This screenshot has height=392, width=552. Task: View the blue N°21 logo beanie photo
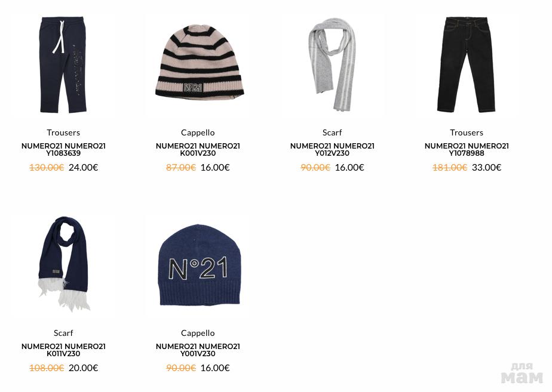click(198, 265)
